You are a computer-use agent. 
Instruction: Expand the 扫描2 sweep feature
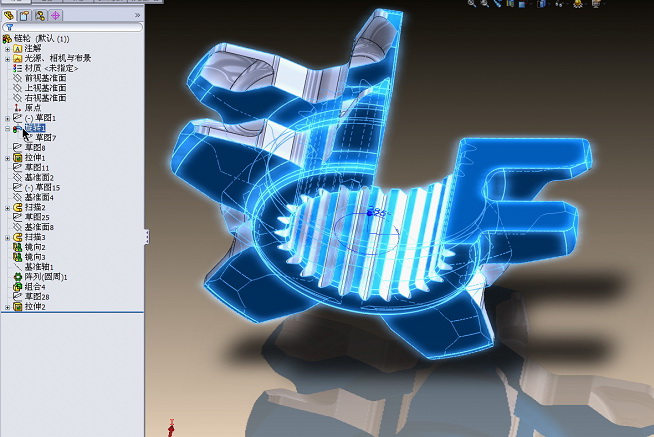pyautogui.click(x=7, y=208)
